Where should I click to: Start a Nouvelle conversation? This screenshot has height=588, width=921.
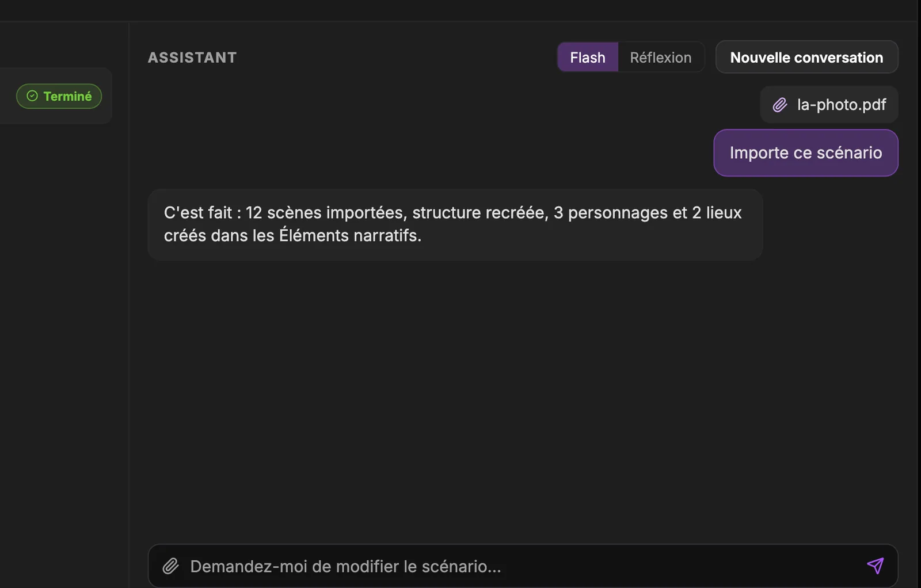point(806,58)
